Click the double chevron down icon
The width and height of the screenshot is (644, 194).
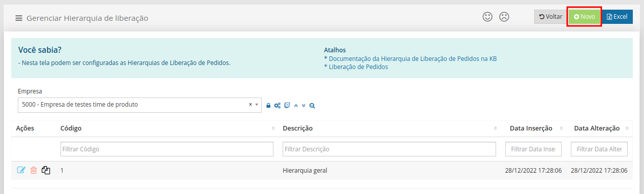pyautogui.click(x=303, y=106)
